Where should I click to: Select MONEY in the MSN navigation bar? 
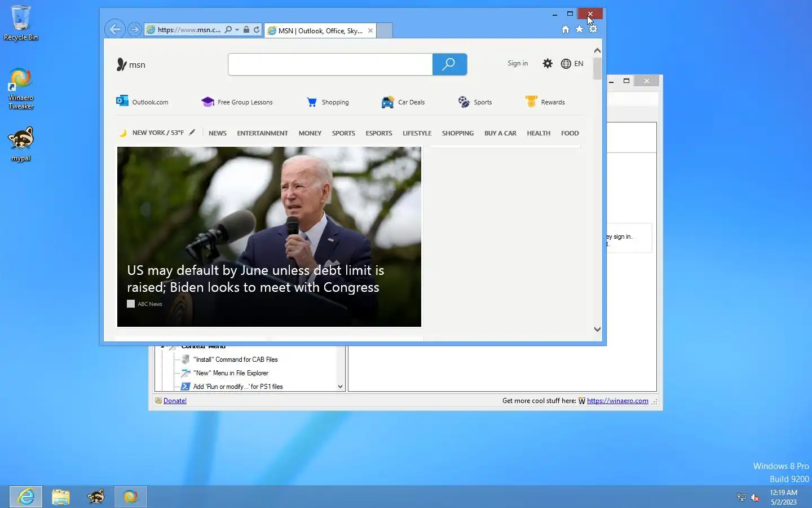point(310,133)
